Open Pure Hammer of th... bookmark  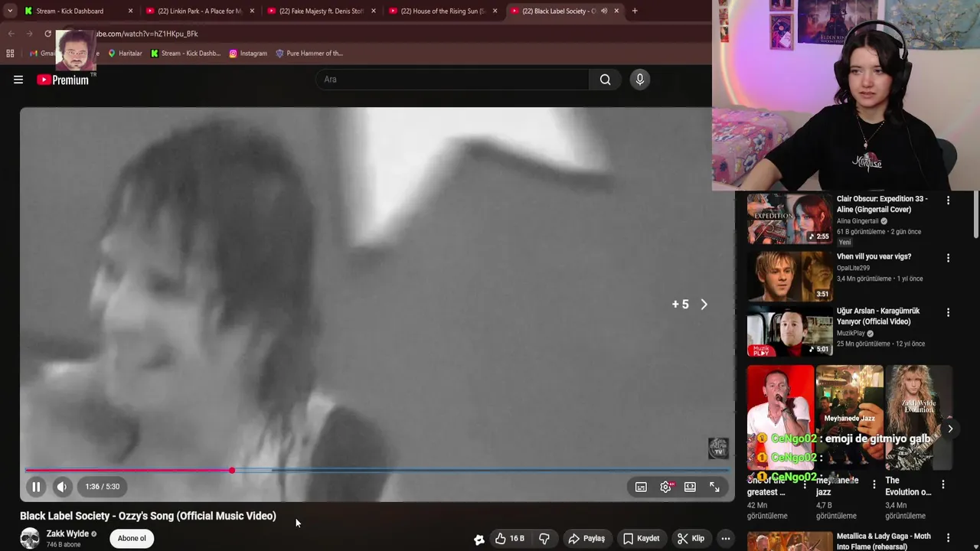(x=309, y=54)
